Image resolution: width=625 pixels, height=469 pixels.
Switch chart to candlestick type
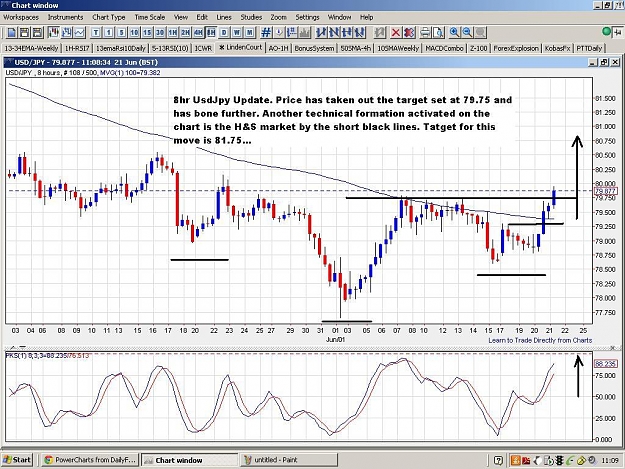[53, 32]
